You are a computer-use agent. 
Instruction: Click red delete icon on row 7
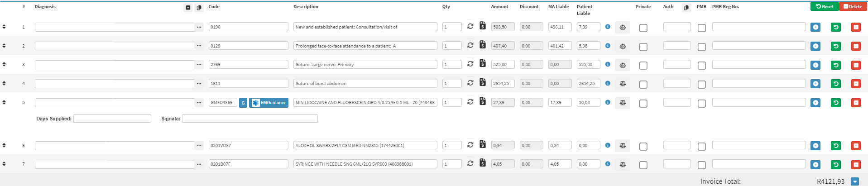click(856, 165)
